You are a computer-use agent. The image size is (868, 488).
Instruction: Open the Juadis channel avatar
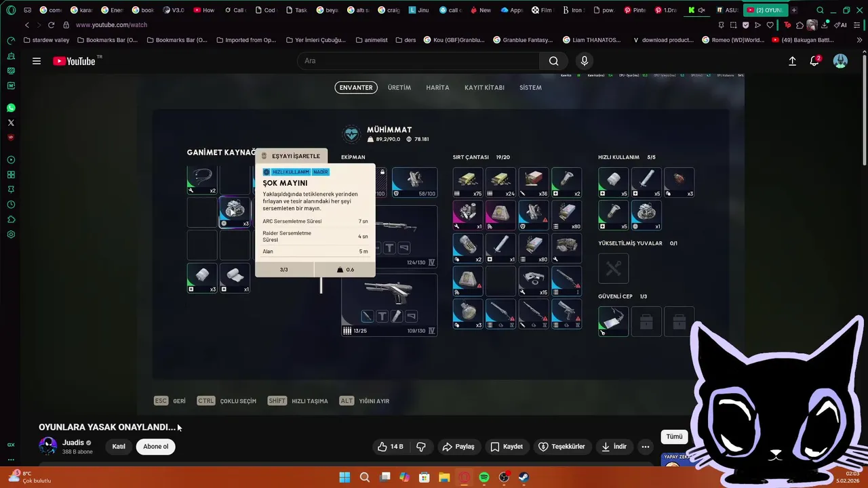(x=47, y=446)
